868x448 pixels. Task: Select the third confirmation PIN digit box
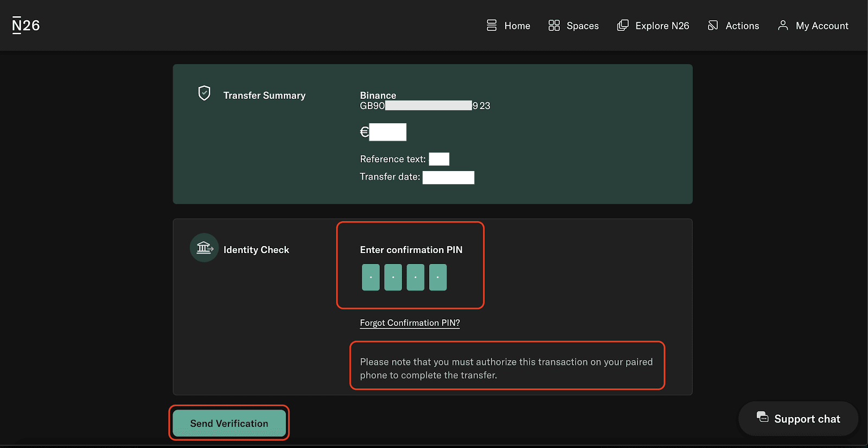[416, 277]
